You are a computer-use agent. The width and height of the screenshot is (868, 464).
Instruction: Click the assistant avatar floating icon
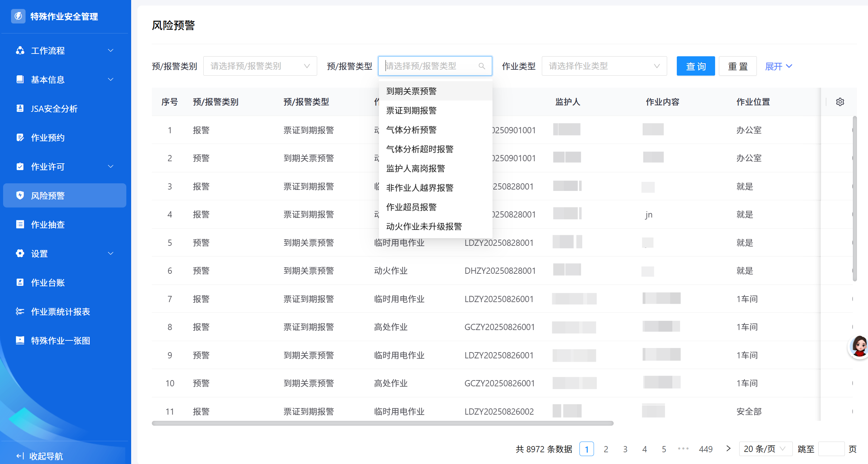coord(859,346)
